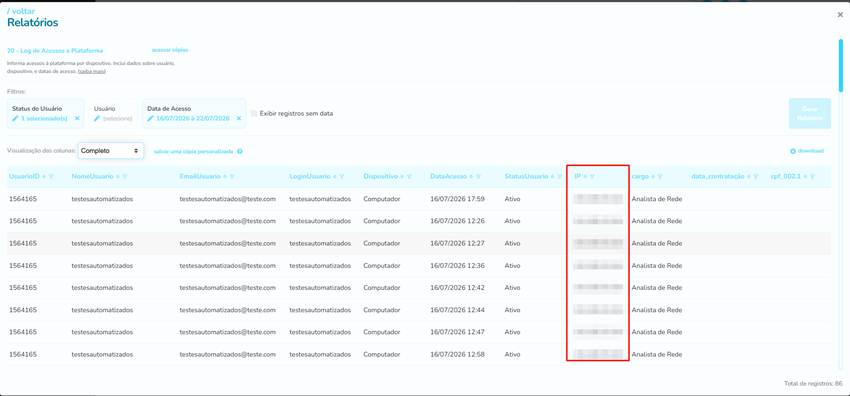Sort by the IP column
This screenshot has height=396, width=850.
click(585, 177)
